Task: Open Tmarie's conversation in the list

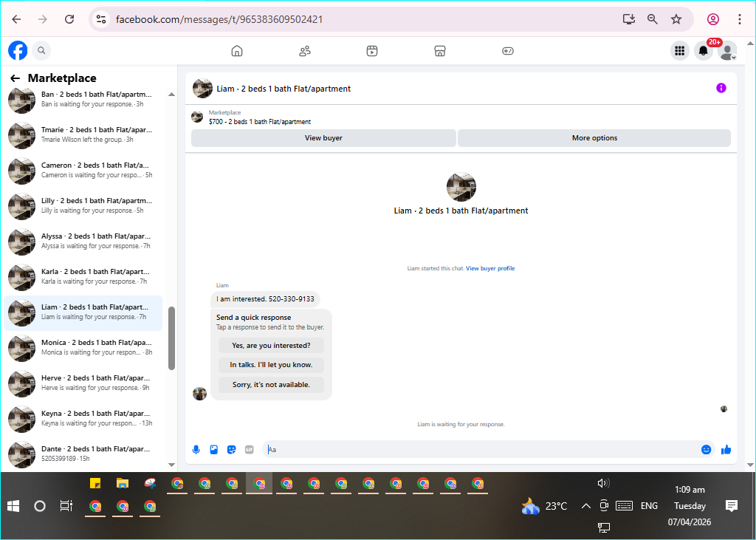Action: 83,136
